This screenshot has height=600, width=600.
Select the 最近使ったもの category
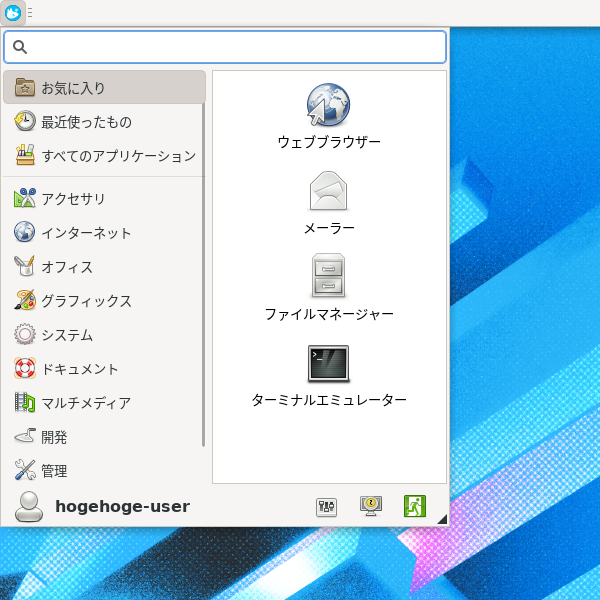pyautogui.click(x=104, y=122)
